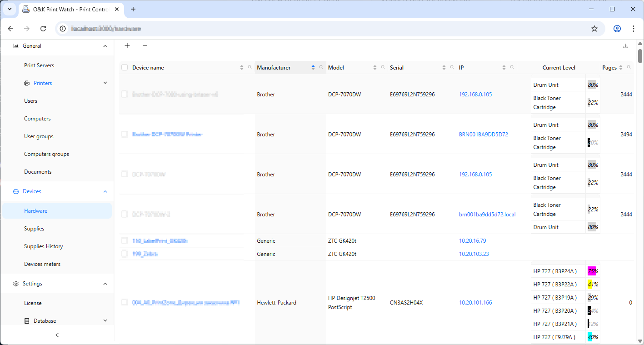Expand the Printers submenu
The height and width of the screenshot is (345, 644).
point(105,83)
